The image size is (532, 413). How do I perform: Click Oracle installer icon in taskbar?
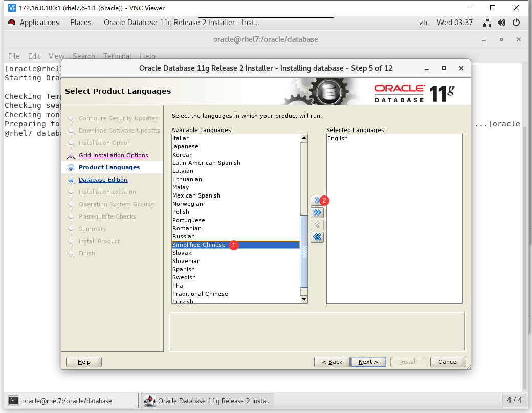(149, 400)
